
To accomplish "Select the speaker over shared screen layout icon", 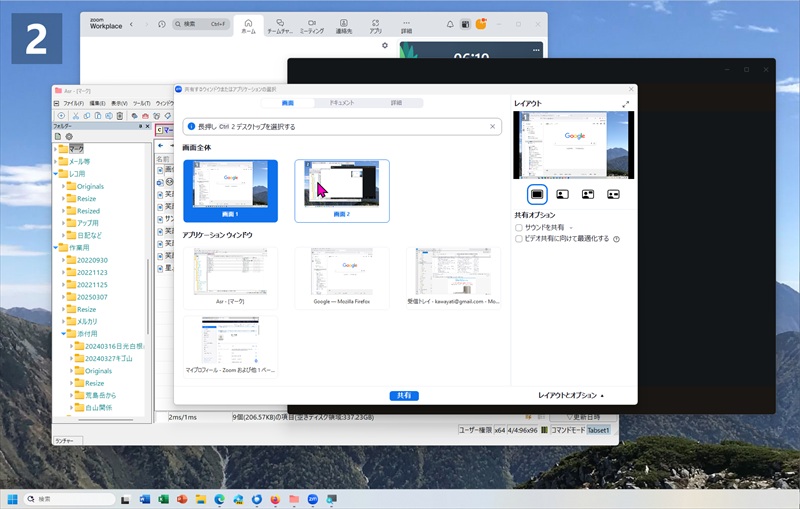I will (x=562, y=194).
